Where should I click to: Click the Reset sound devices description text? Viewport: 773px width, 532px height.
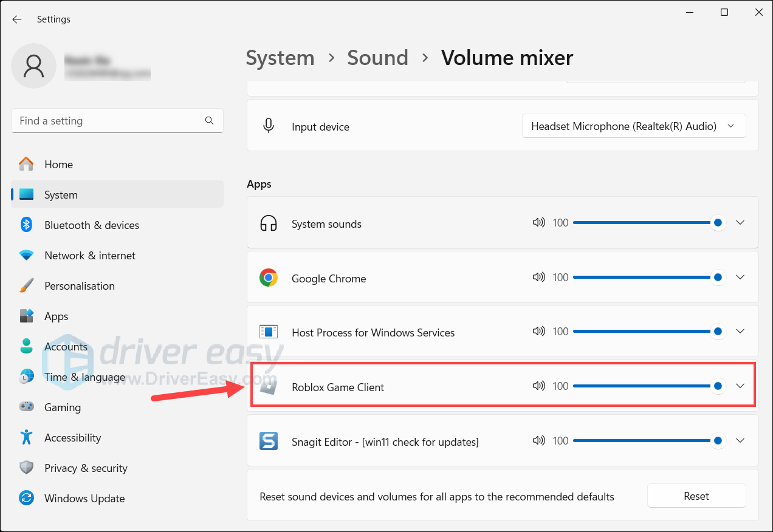tap(437, 496)
